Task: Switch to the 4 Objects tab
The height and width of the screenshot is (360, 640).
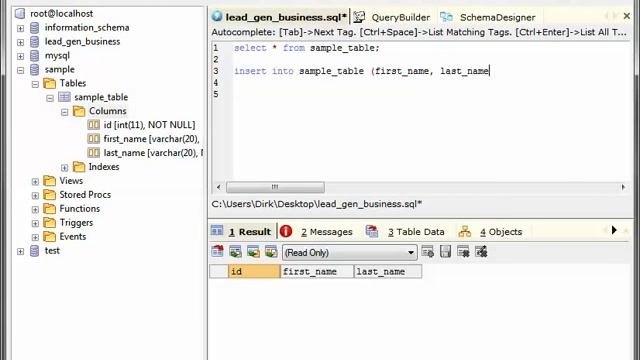Action: click(x=491, y=231)
